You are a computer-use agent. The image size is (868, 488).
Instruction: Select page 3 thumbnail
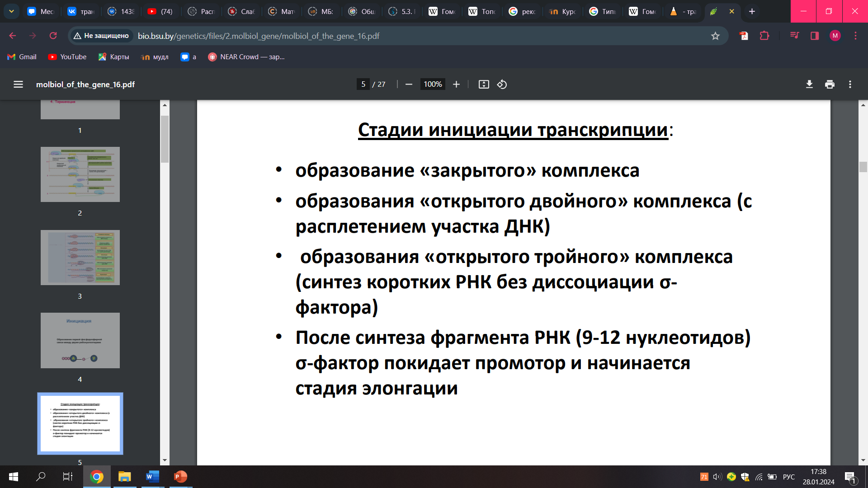pyautogui.click(x=80, y=258)
